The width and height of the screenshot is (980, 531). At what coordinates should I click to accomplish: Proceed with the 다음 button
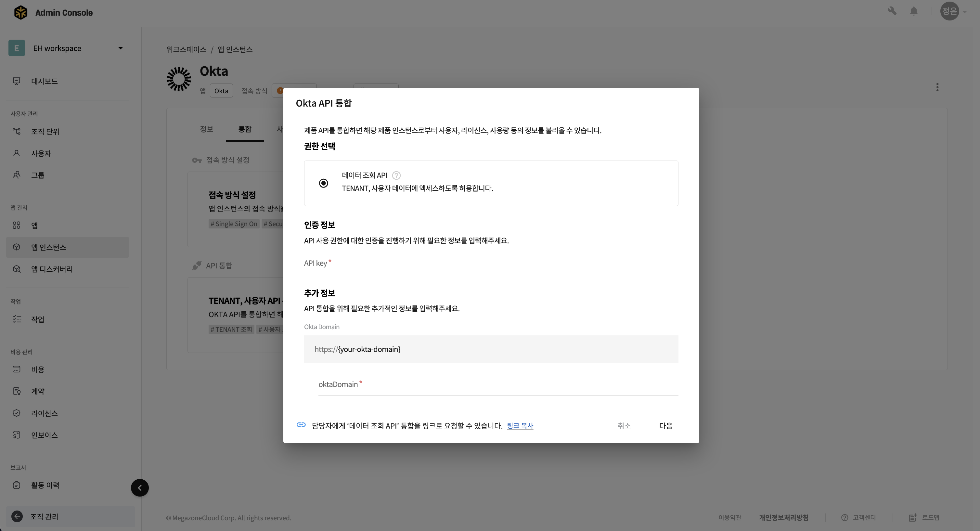pos(665,426)
